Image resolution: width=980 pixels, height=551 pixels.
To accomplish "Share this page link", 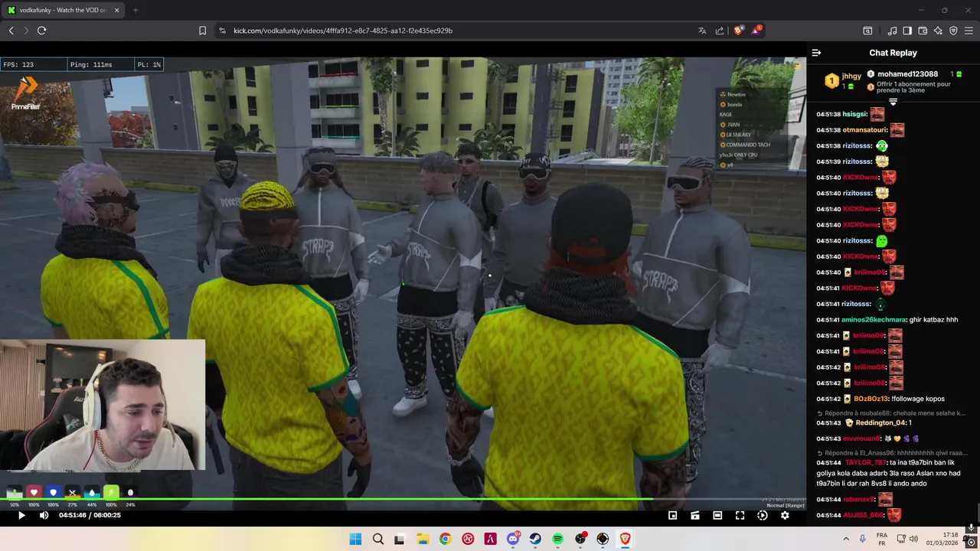I will [720, 31].
